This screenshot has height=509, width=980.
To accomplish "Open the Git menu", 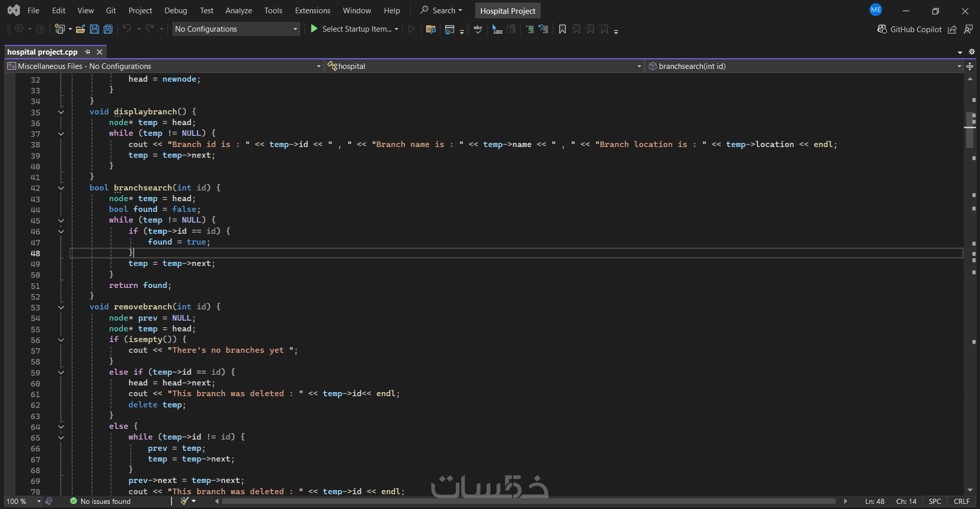I will 111,10.
